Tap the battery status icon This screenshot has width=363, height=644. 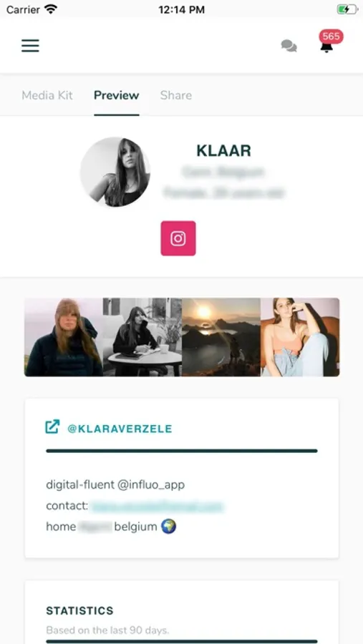[347, 9]
